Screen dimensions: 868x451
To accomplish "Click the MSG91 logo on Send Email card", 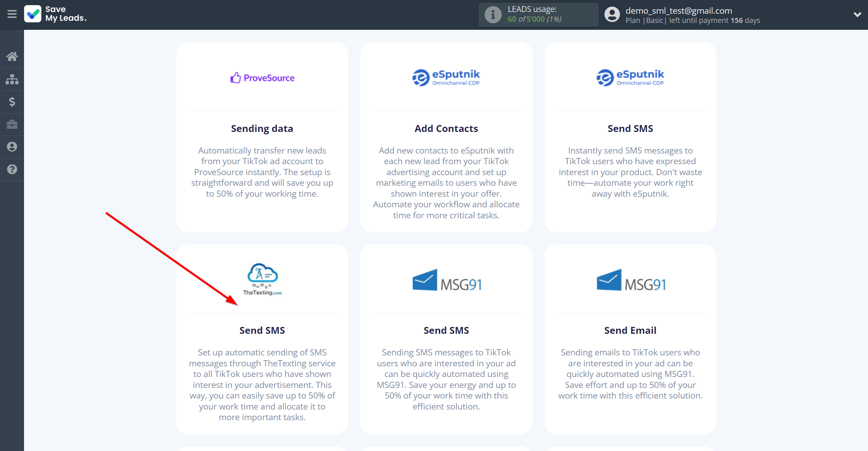I will [631, 280].
